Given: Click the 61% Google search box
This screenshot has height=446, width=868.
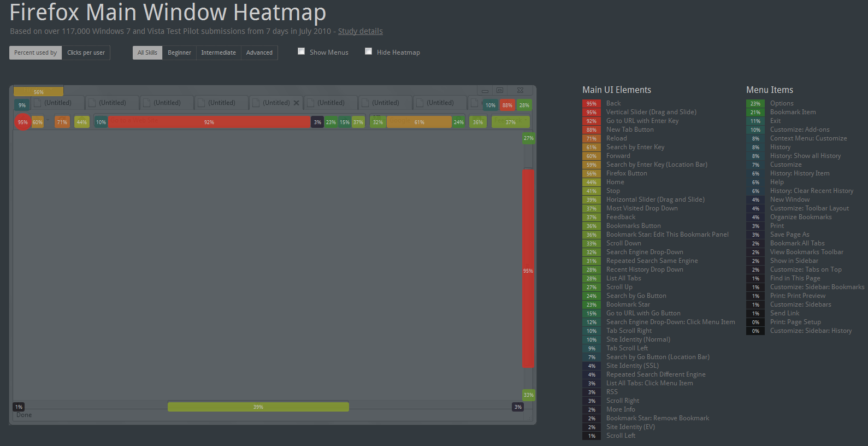Looking at the screenshot, I should click(419, 122).
